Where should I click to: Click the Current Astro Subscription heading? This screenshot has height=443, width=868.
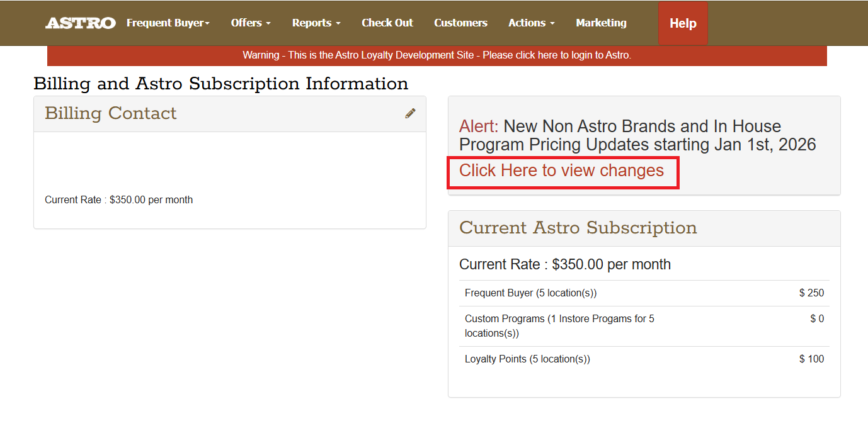pos(578,228)
